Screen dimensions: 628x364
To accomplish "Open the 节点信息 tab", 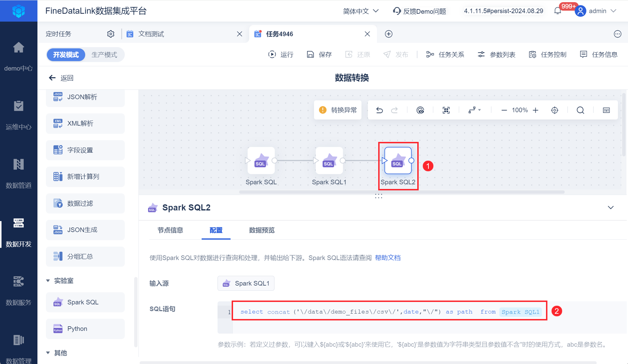I will pyautogui.click(x=170, y=230).
